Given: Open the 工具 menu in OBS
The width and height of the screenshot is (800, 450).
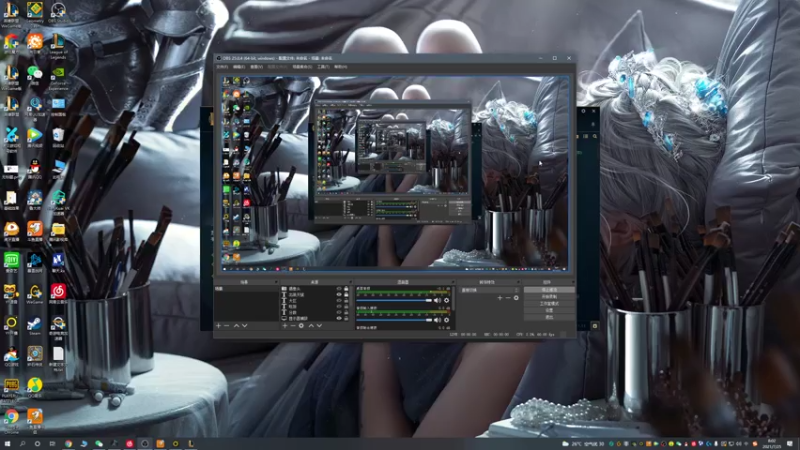Looking at the screenshot, I should pos(323,67).
